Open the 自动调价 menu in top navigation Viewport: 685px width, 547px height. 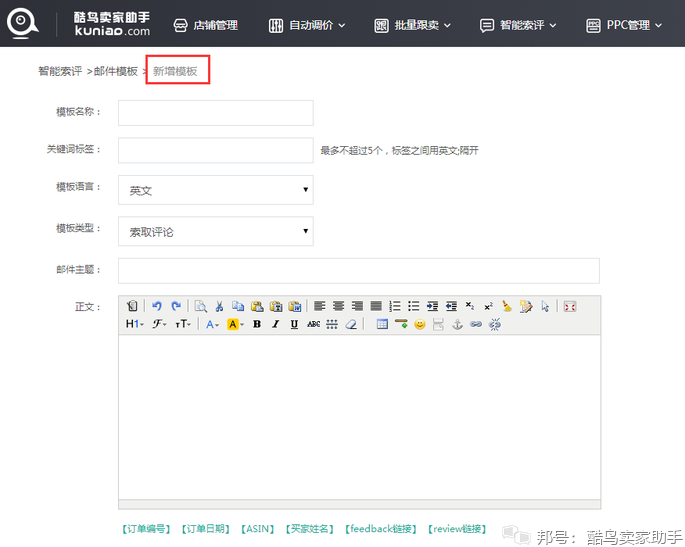click(307, 25)
